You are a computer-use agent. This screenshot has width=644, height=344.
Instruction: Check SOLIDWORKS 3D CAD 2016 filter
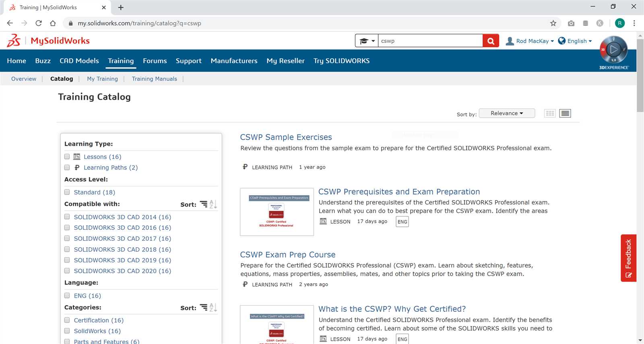67,228
